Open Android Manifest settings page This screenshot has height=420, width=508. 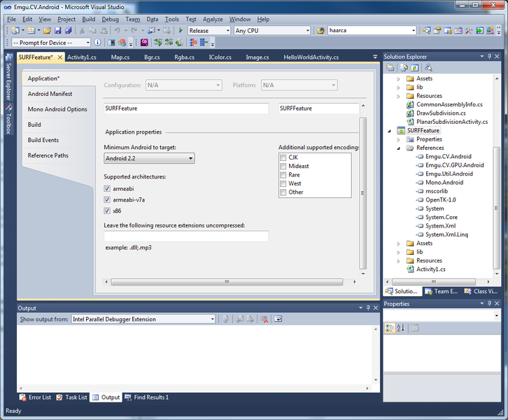coord(50,94)
